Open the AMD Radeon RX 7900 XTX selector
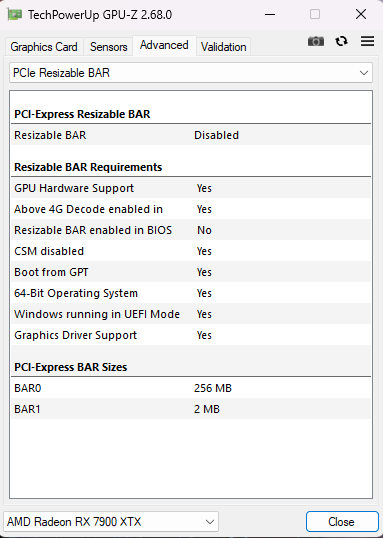This screenshot has height=538, width=383. click(111, 522)
